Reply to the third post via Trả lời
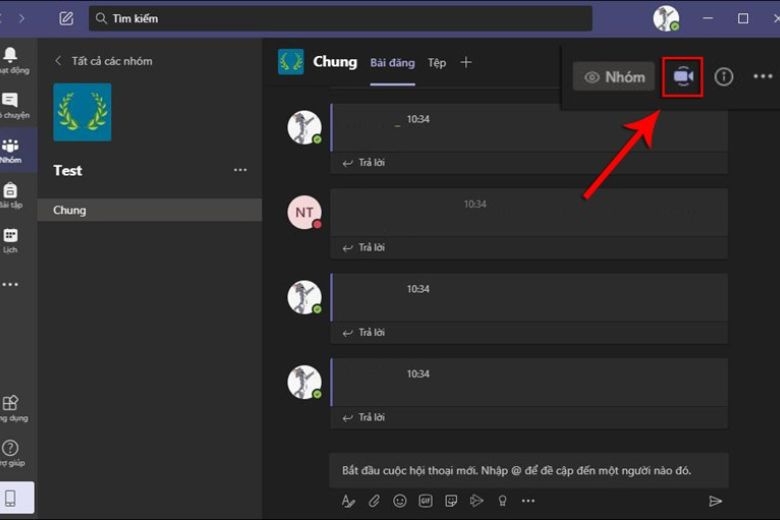780x520 pixels. coord(364,333)
